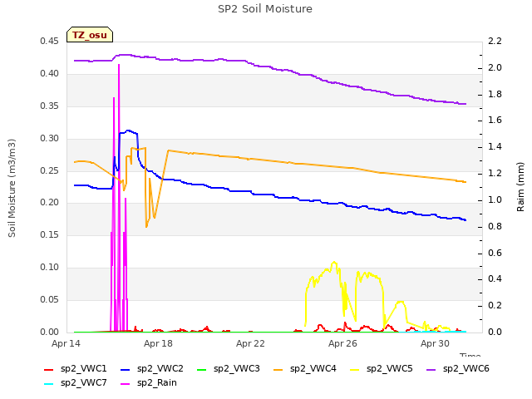Click the 1.4 right axis value

click(x=495, y=147)
